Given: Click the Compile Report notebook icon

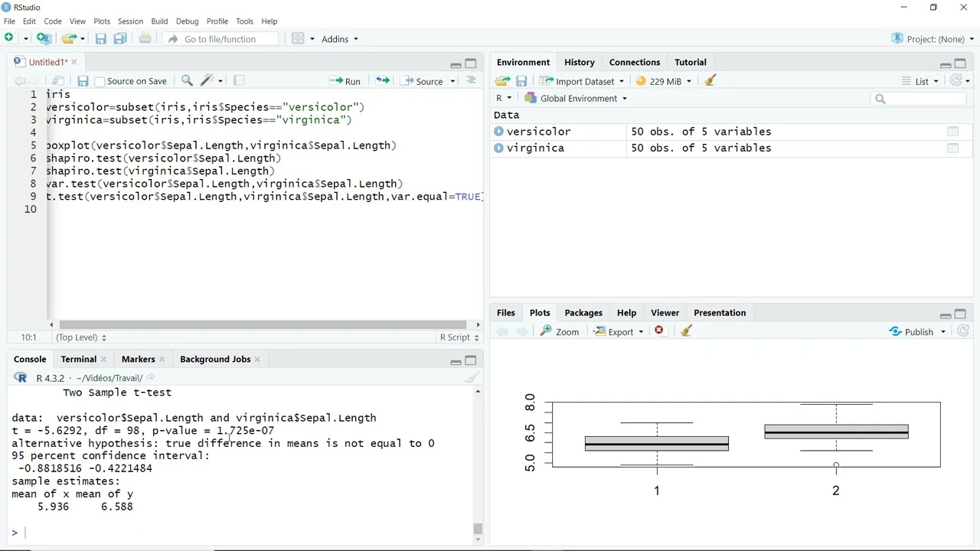Looking at the screenshot, I should click(x=239, y=80).
